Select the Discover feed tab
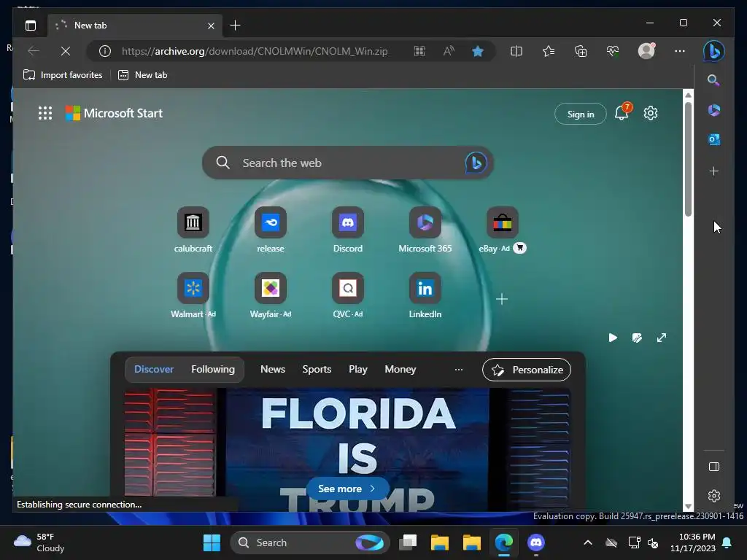The image size is (747, 560). click(154, 370)
